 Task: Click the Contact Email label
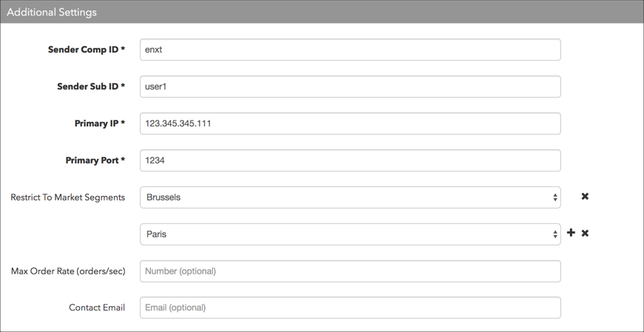97,308
